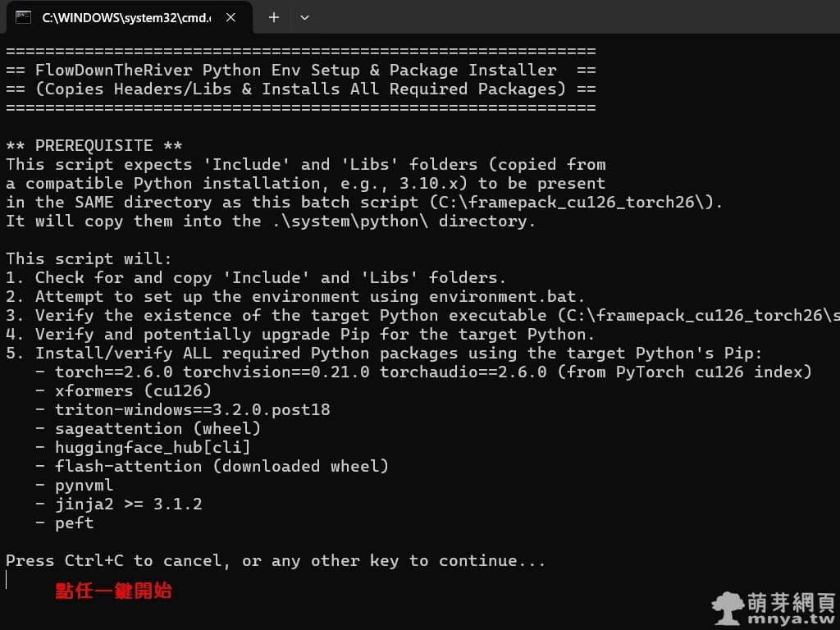Click the huggingface_hub[cli] list entry

(153, 448)
